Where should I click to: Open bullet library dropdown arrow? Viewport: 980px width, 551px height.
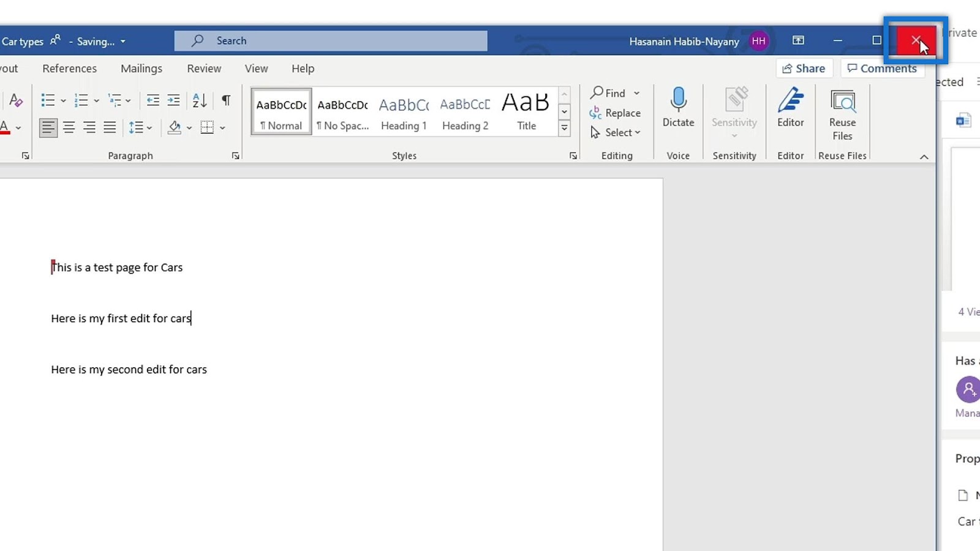coord(63,101)
